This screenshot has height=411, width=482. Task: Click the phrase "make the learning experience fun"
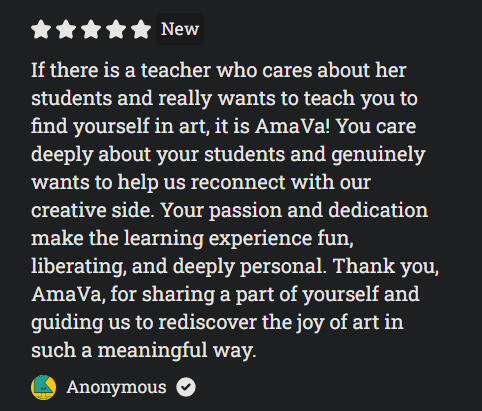pyautogui.click(x=191, y=239)
